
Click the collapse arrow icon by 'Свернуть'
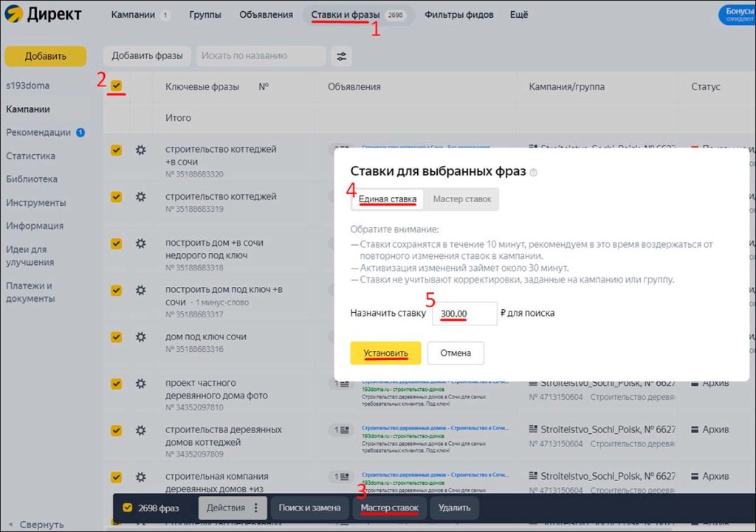pyautogui.click(x=10, y=525)
